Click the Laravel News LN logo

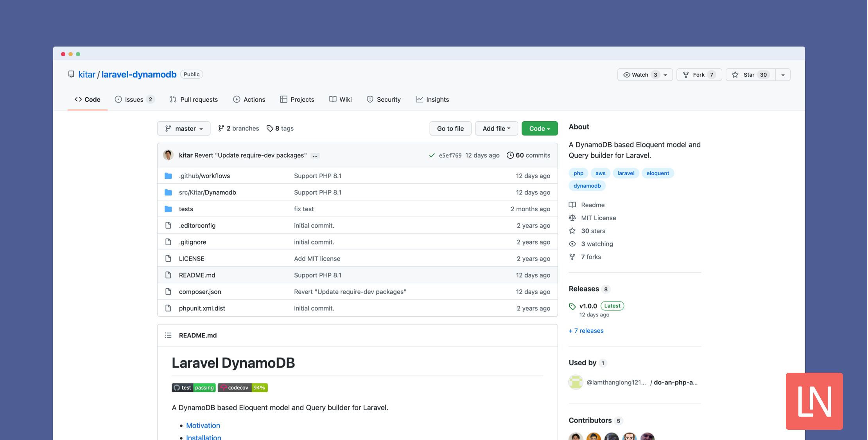[814, 401]
